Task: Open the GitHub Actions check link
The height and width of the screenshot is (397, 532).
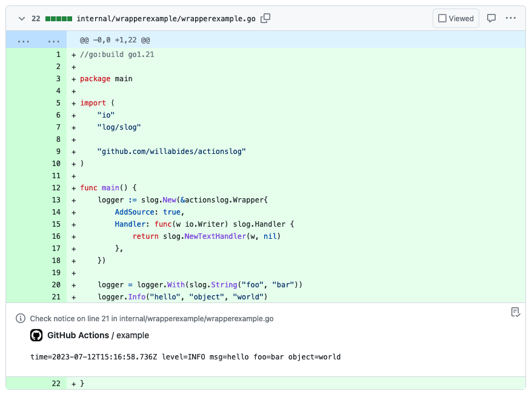Action: click(78, 335)
